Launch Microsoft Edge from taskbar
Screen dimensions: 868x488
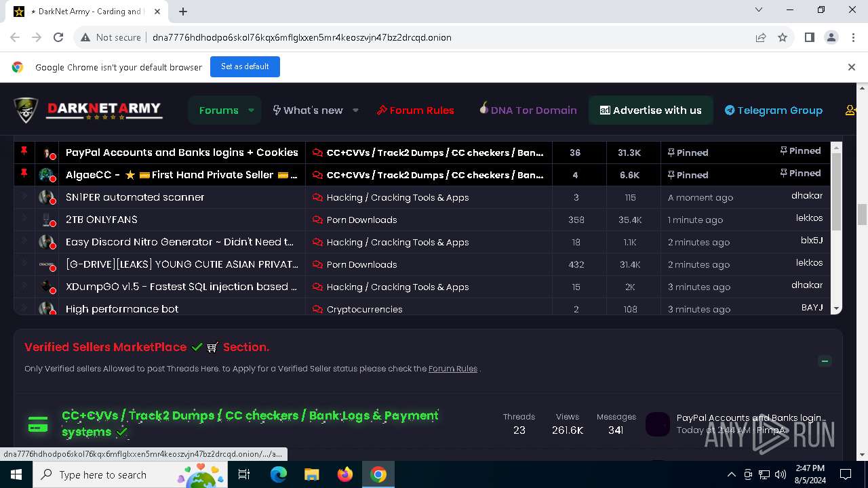point(279,474)
